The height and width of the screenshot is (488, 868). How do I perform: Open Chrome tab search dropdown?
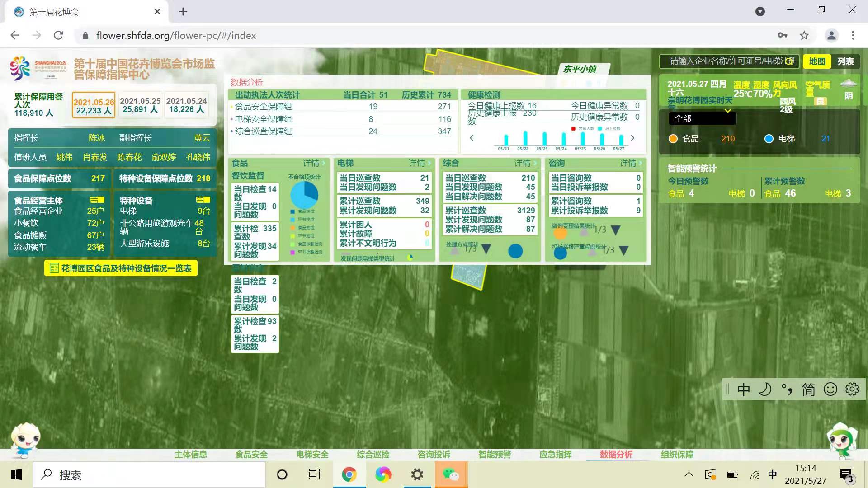pyautogui.click(x=760, y=12)
